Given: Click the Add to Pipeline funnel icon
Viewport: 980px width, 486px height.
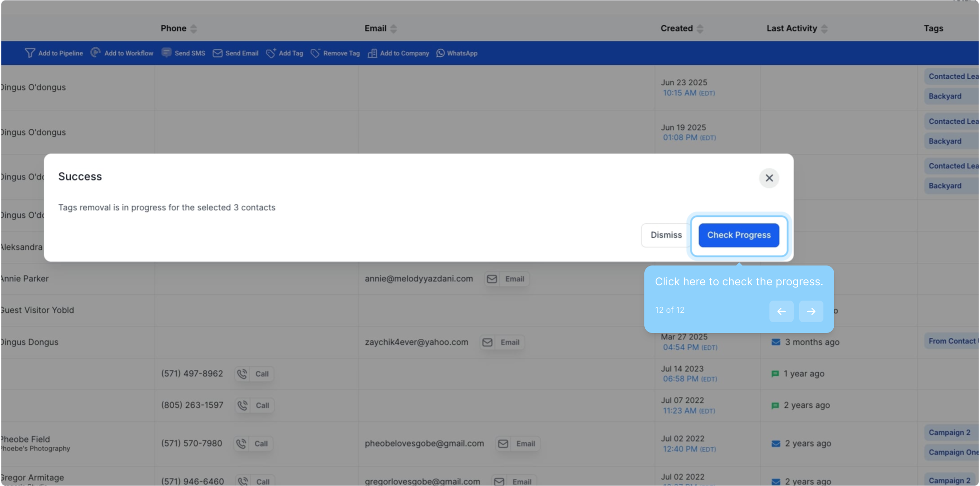Looking at the screenshot, I should coord(30,53).
